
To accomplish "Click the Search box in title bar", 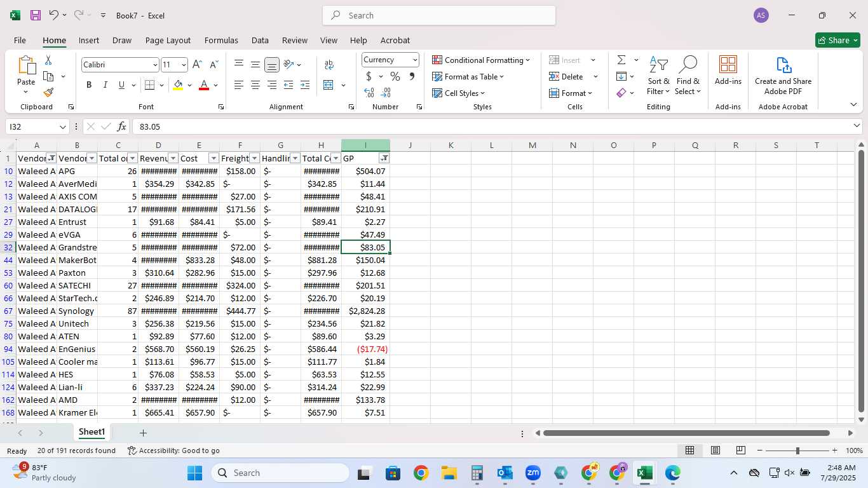I will pyautogui.click(x=439, y=15).
